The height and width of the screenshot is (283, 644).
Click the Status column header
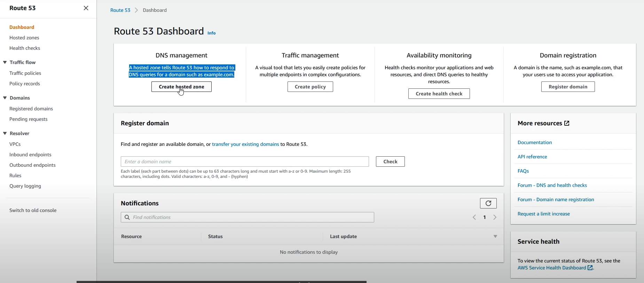coord(215,236)
